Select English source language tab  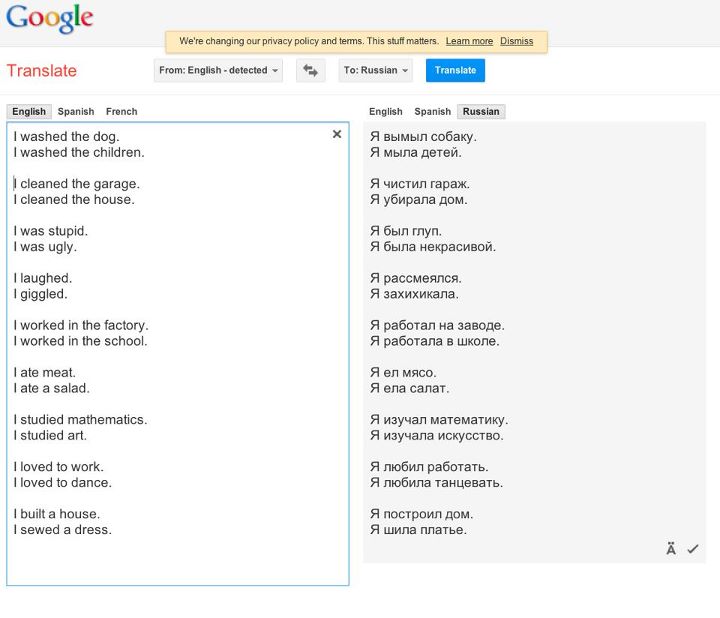tap(29, 112)
